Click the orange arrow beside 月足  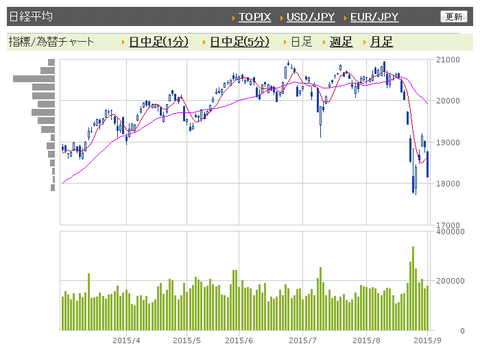point(365,42)
